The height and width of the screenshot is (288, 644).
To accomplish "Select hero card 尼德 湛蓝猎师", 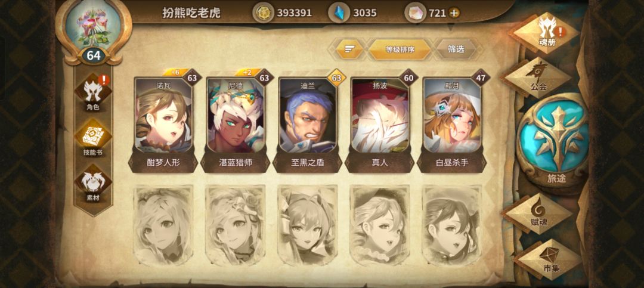I will (236, 121).
